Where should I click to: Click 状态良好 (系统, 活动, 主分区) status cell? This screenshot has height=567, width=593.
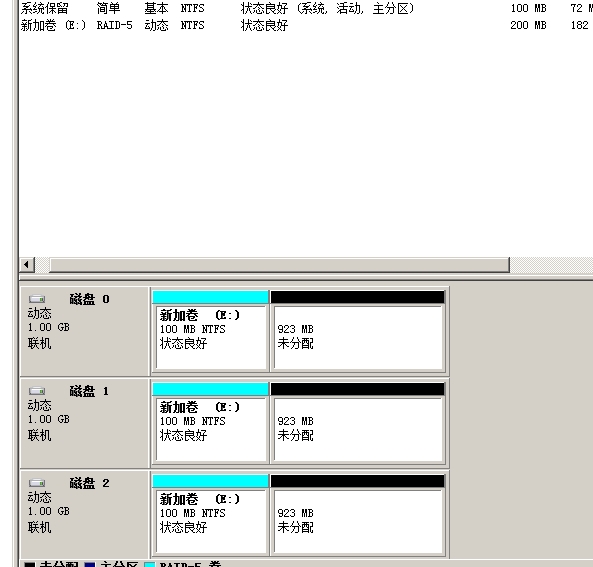tap(328, 8)
